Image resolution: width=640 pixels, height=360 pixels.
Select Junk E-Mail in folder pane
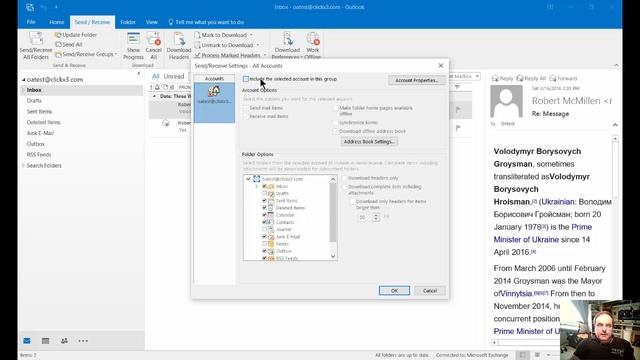(x=40, y=133)
